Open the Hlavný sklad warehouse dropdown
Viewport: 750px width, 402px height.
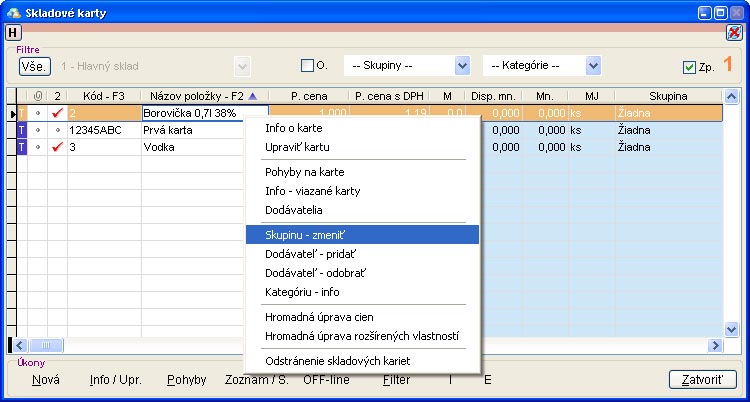pyautogui.click(x=241, y=65)
